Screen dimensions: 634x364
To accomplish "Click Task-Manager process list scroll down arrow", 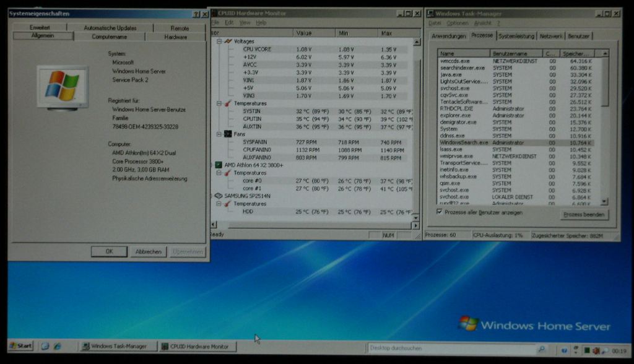I will pos(604,201).
